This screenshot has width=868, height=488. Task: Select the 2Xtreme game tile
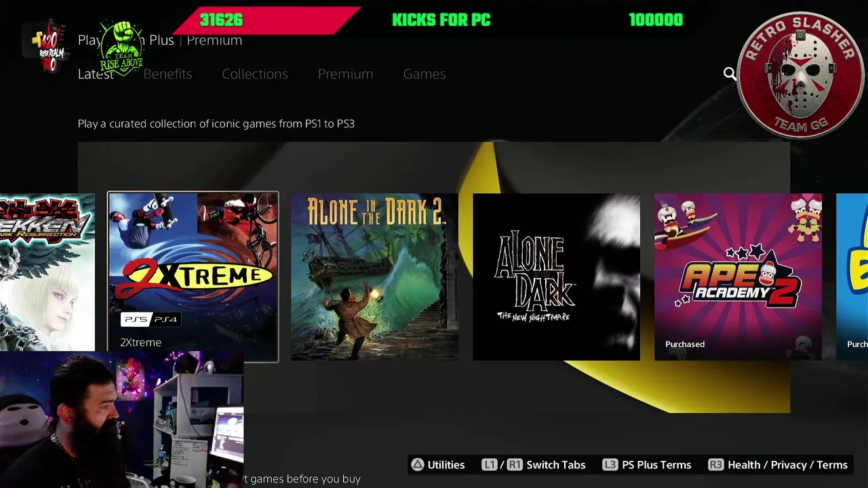[x=193, y=277]
